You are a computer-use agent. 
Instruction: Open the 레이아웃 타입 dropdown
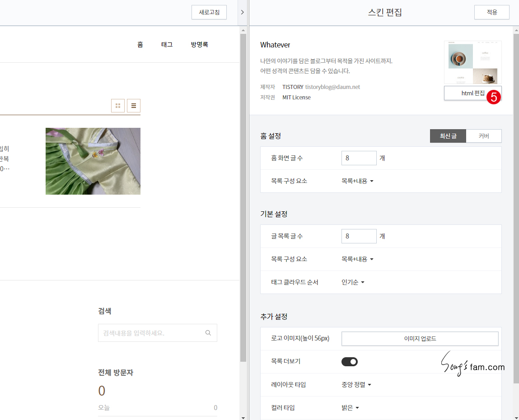click(356, 385)
